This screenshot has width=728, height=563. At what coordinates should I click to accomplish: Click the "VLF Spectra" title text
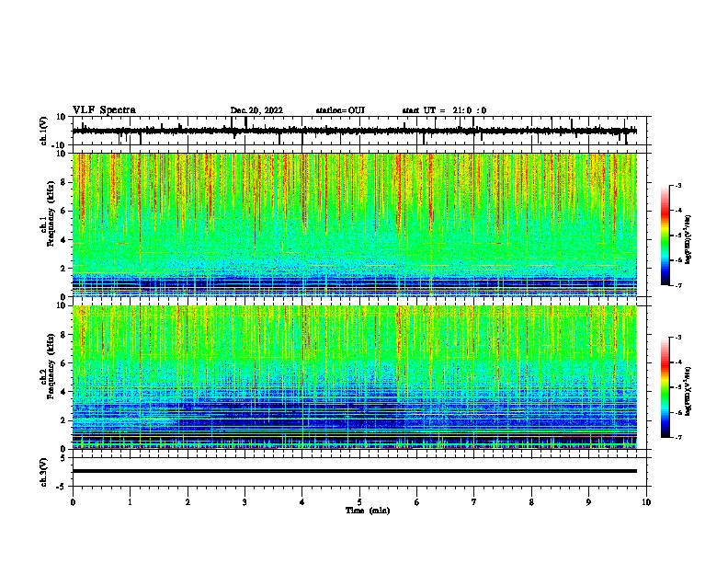104,110
